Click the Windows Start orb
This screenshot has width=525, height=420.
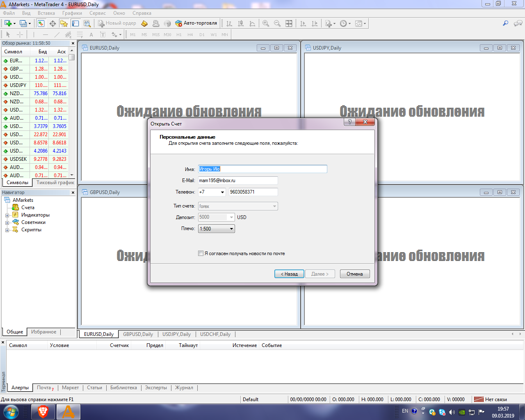coord(11,411)
